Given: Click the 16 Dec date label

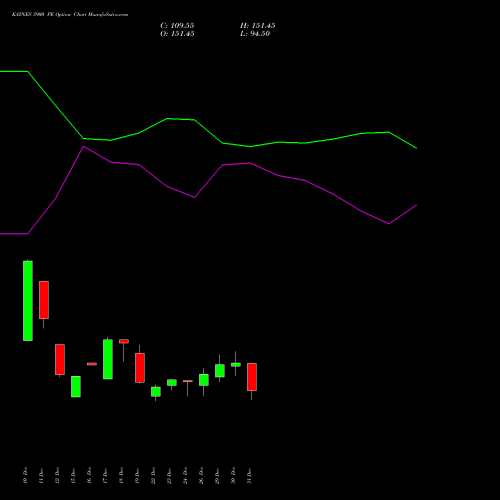Looking at the screenshot, I should [x=90, y=475].
